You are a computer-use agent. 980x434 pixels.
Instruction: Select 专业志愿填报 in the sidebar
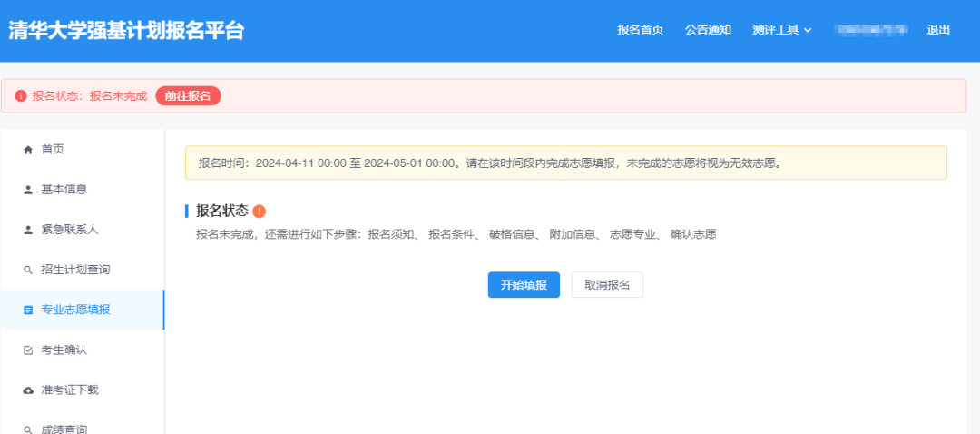tap(83, 311)
